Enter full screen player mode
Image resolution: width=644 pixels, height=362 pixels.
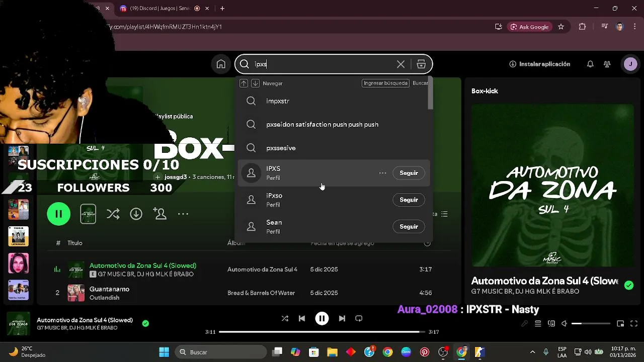coord(634,324)
